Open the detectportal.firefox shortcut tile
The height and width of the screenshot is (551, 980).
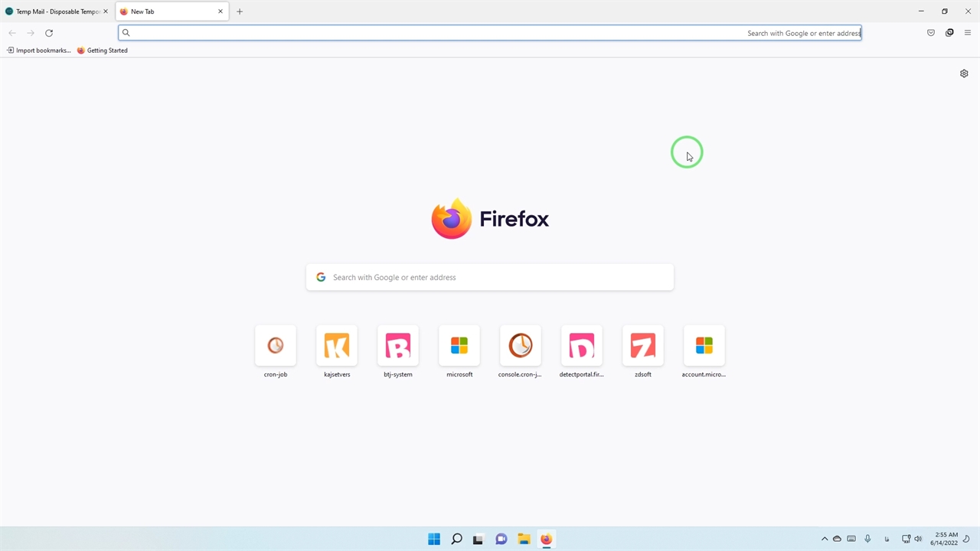[582, 346]
